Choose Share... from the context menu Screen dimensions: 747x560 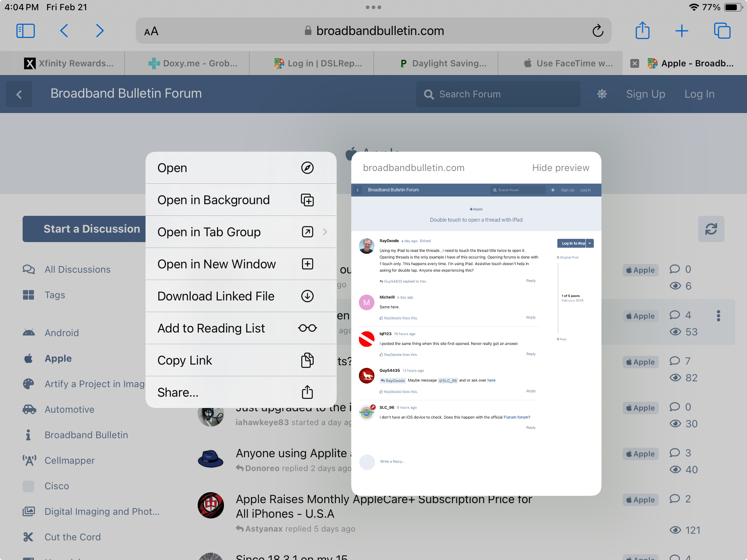(241, 392)
